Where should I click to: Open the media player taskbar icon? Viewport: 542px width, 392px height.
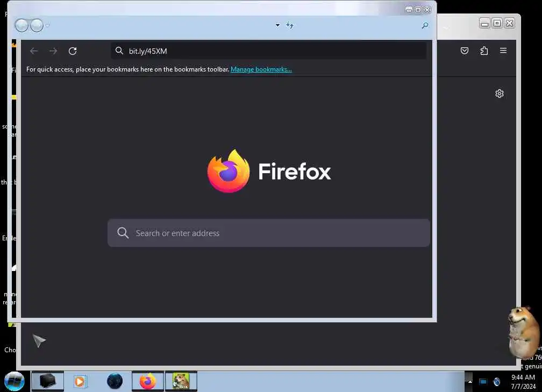tap(80, 381)
